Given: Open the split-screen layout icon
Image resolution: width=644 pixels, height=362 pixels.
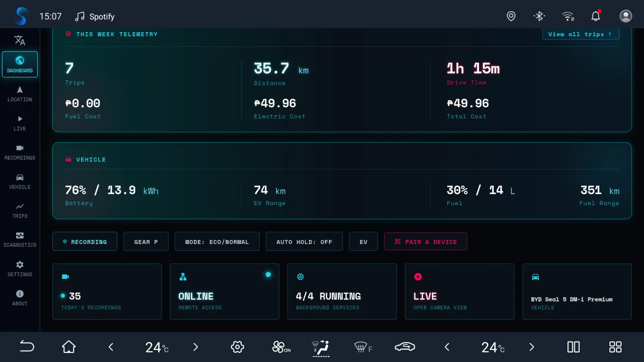Looking at the screenshot, I should (573, 347).
